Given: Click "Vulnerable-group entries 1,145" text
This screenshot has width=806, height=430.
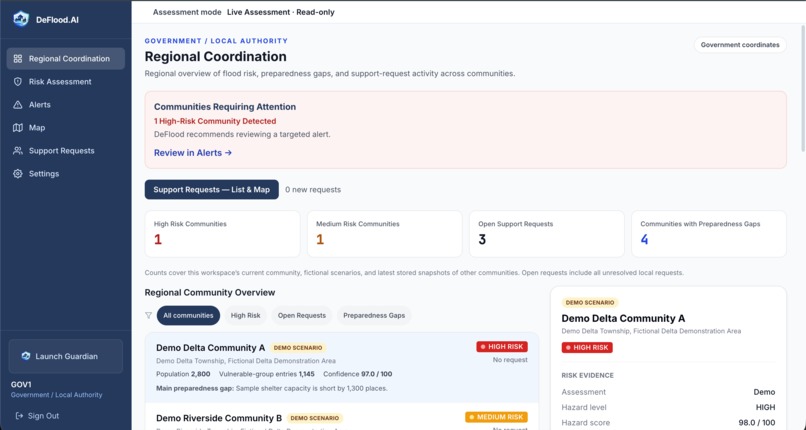Looking at the screenshot, I should pos(267,374).
